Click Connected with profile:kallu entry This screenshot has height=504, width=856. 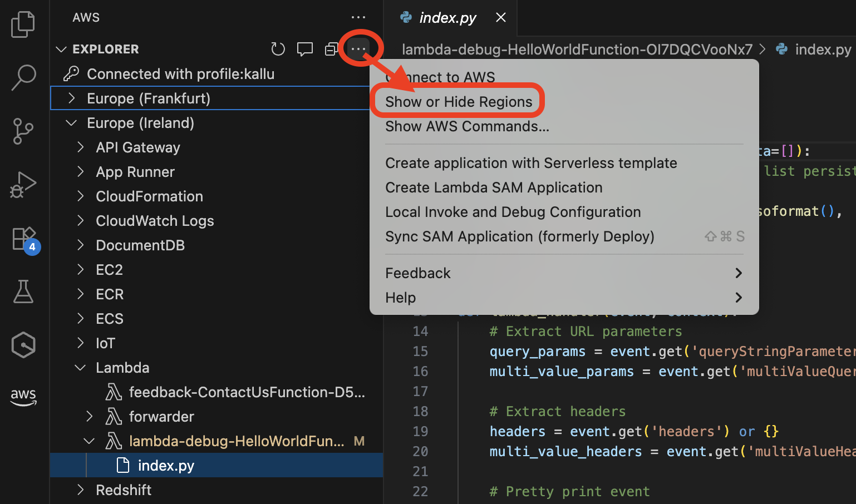(217, 74)
